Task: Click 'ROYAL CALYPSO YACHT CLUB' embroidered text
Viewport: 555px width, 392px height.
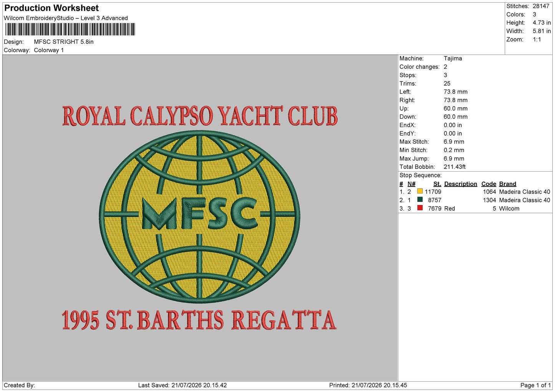Action: tap(200, 116)
